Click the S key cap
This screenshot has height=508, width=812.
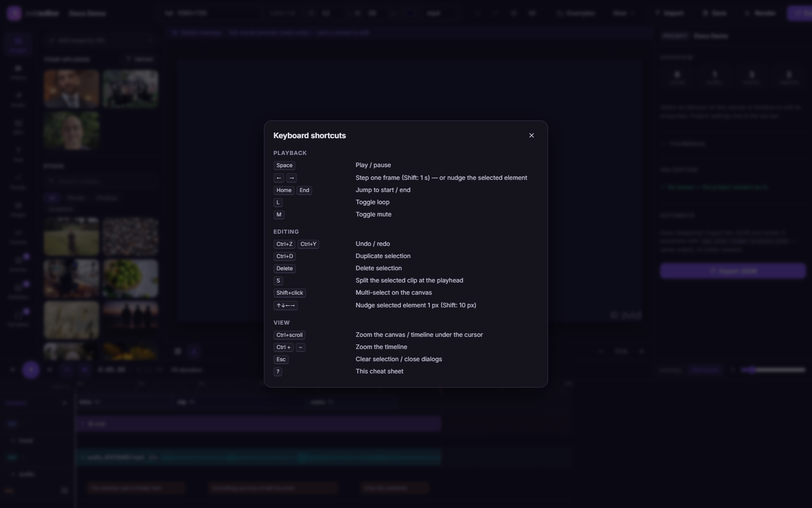pyautogui.click(x=278, y=281)
